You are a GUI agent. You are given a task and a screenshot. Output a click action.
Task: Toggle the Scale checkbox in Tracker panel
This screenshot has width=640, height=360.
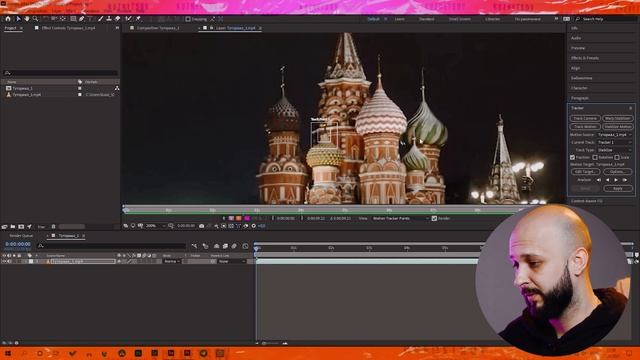point(617,157)
